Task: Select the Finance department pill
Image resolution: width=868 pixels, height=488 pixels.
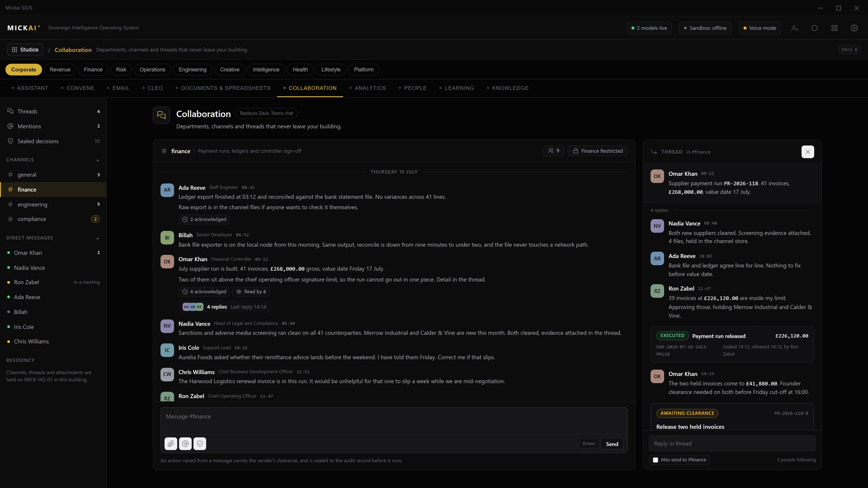Action: tap(93, 69)
